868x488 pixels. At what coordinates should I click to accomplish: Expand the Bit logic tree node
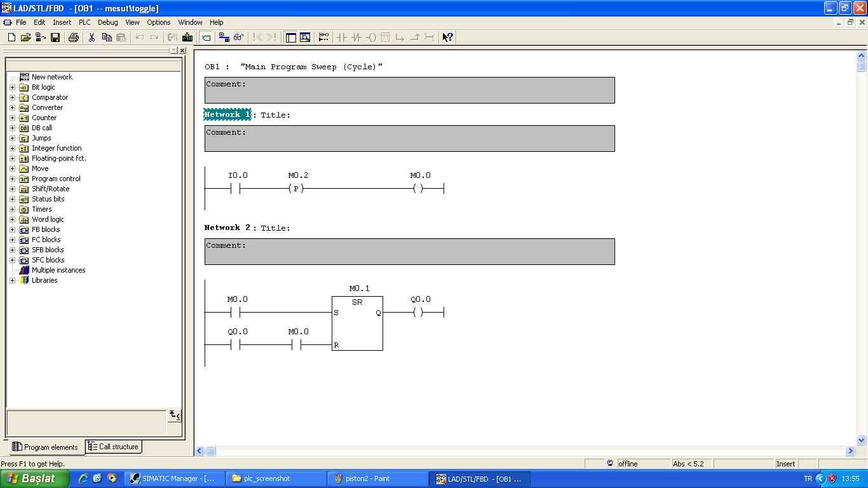(12, 87)
